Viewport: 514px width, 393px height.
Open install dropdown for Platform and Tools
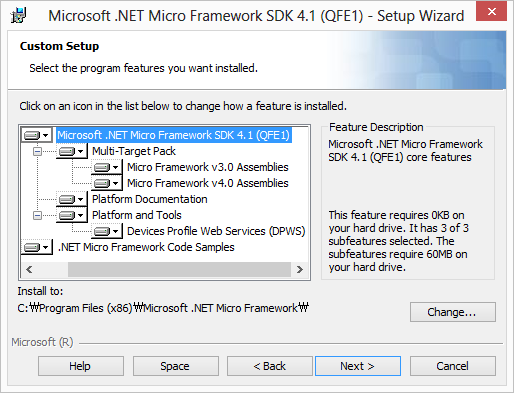coord(71,215)
